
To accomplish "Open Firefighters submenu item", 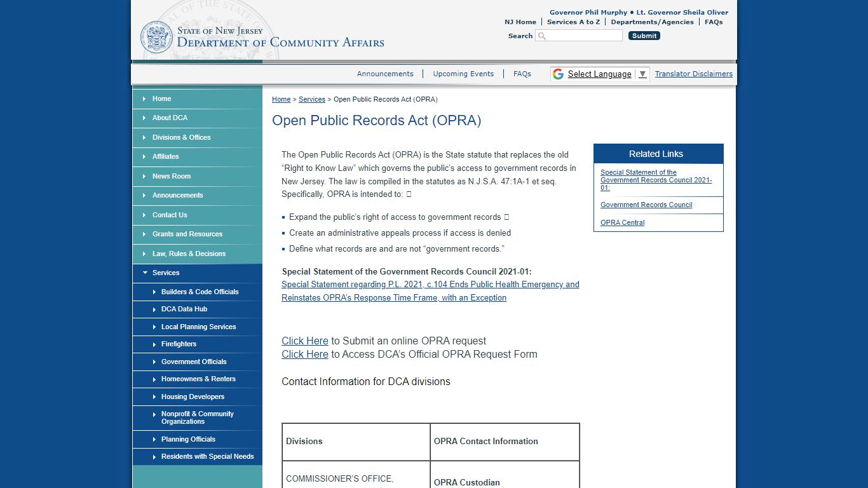I will coord(197,344).
